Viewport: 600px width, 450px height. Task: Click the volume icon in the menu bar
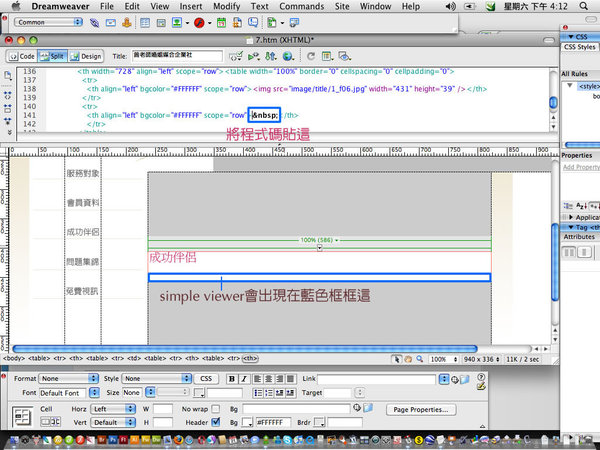pyautogui.click(x=451, y=6)
